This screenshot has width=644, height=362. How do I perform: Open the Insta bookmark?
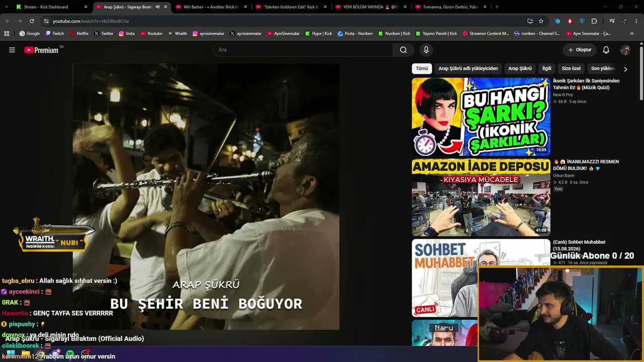click(127, 34)
